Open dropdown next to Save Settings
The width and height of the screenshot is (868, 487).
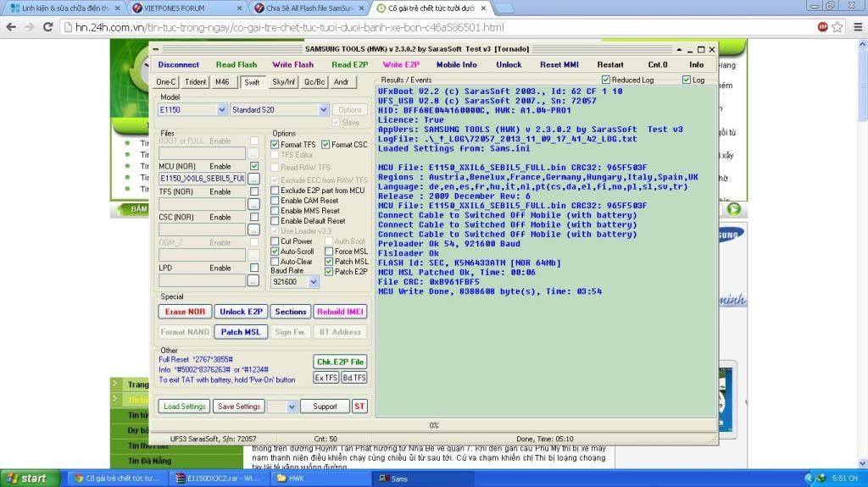[x=292, y=407]
